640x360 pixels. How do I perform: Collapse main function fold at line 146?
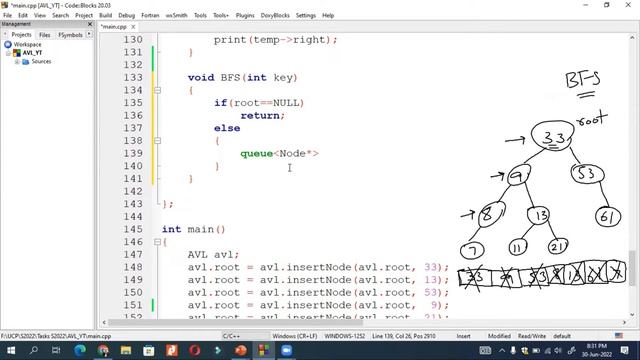pos(158,242)
